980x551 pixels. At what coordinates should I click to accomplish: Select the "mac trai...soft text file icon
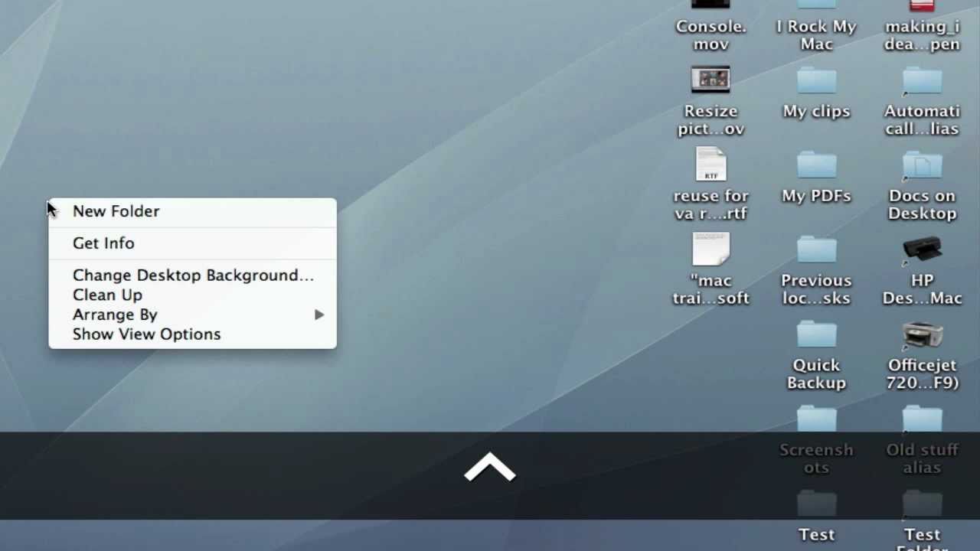pos(710,249)
